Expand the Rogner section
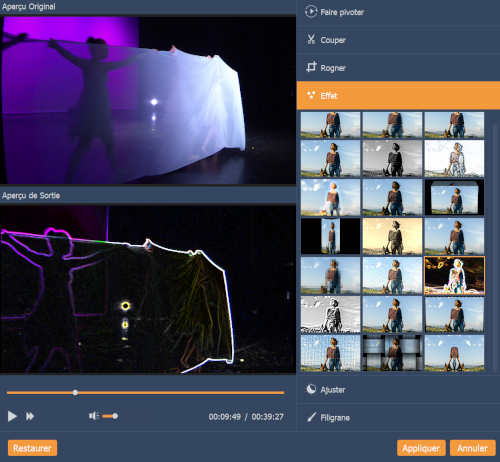 point(398,68)
